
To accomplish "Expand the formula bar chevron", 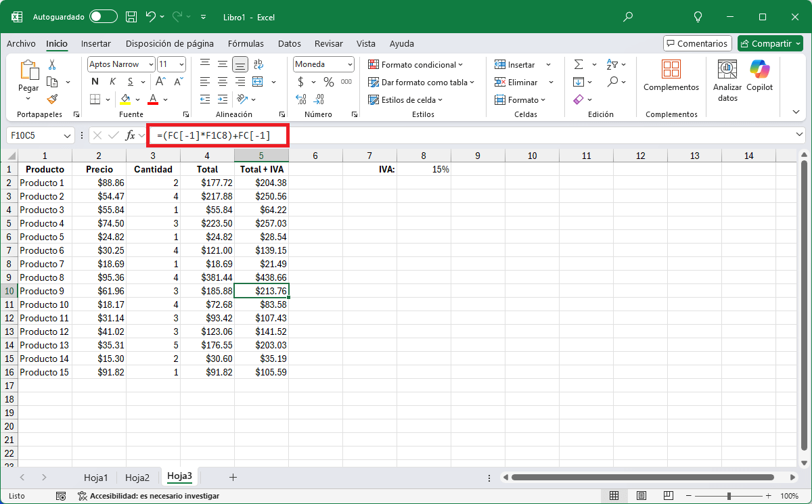I will coord(800,135).
